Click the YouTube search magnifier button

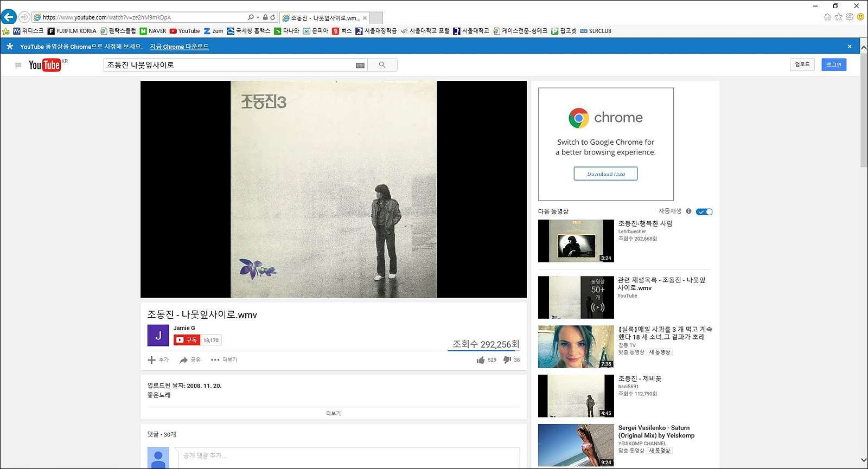382,65
